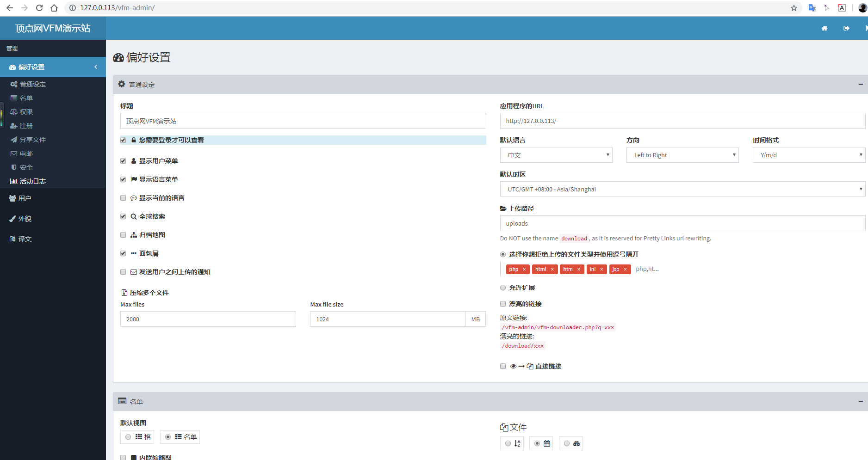Open the 用户 sidebar menu

click(25, 198)
